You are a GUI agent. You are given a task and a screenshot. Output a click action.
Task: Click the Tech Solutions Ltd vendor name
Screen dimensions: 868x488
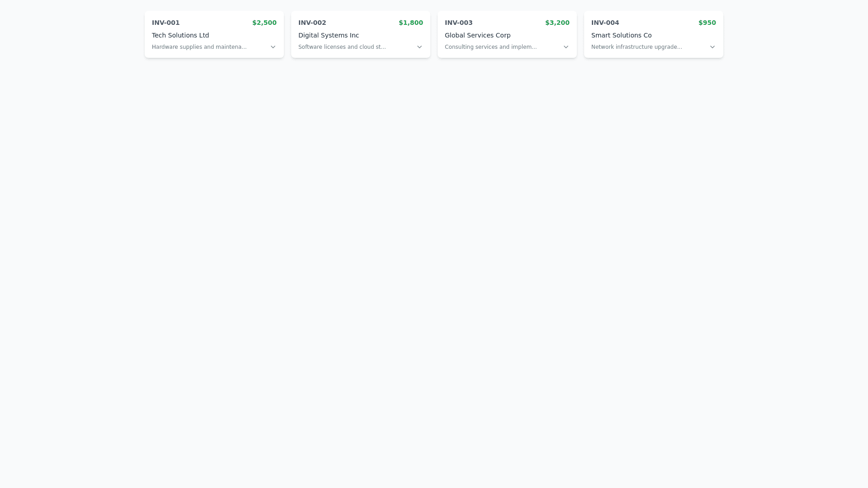pyautogui.click(x=180, y=35)
